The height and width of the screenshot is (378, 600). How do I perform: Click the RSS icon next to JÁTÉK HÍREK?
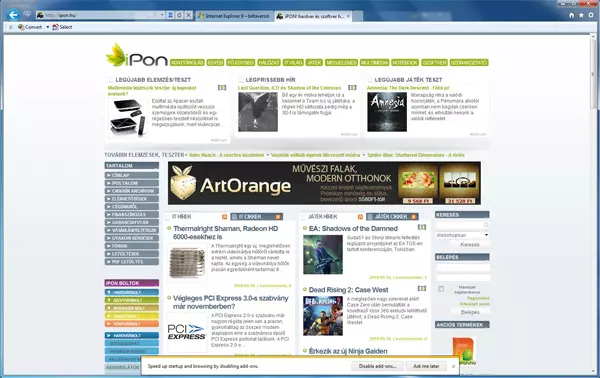(360, 217)
